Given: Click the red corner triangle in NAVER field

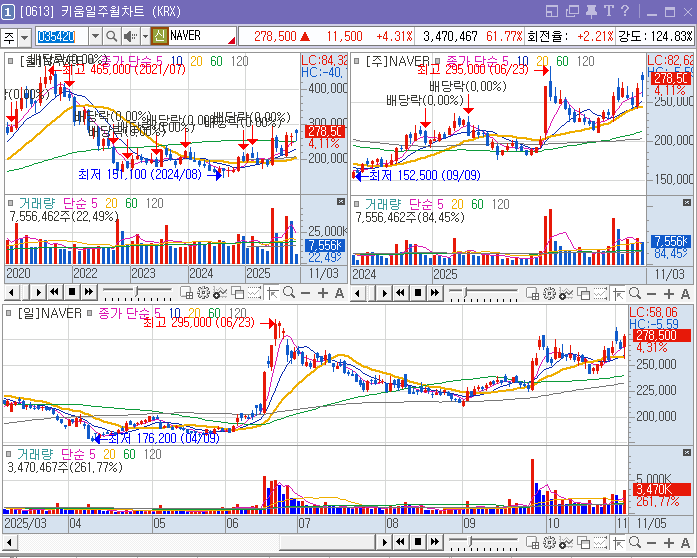Looking at the screenshot, I should click(x=231, y=40).
